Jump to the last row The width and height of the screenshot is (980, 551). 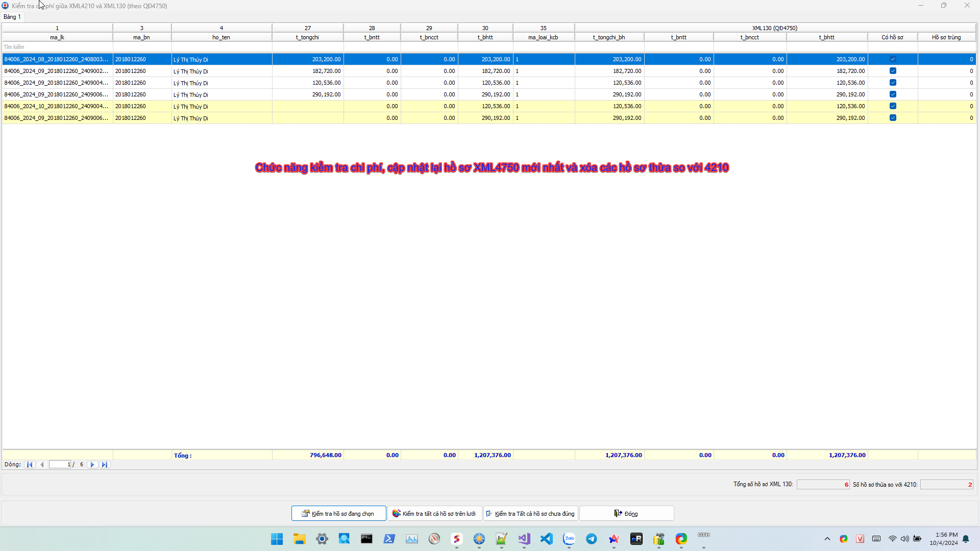tap(105, 465)
